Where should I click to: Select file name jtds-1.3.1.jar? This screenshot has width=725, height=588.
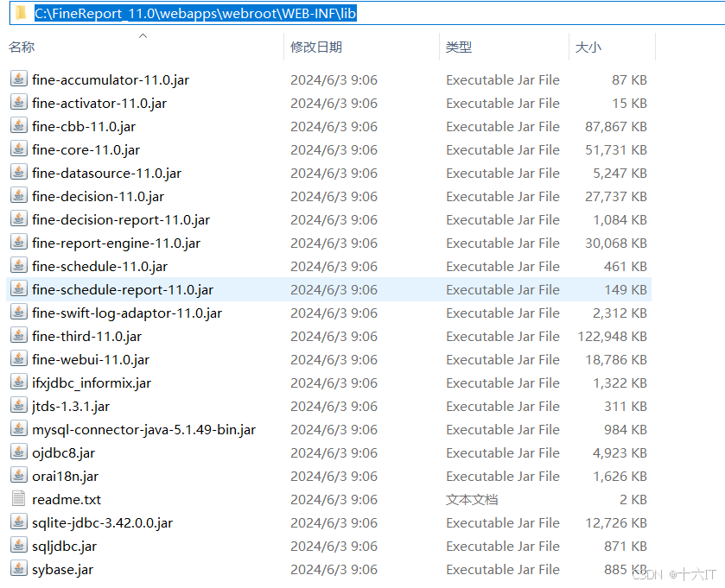pyautogui.click(x=71, y=407)
